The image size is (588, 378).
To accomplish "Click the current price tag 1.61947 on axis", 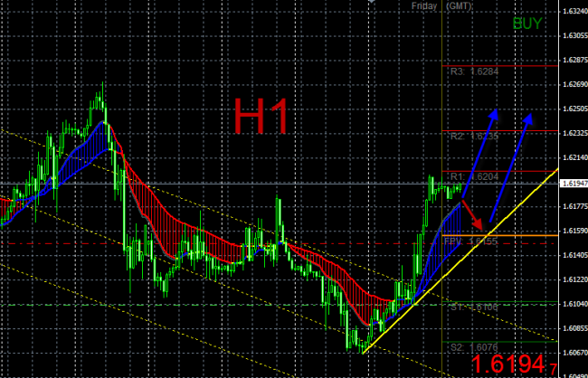I will [573, 184].
